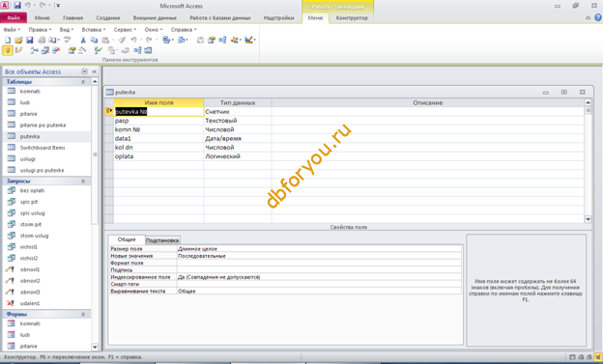Select the komnati form under Формы
This screenshot has height=364, width=603.
tap(30, 323)
